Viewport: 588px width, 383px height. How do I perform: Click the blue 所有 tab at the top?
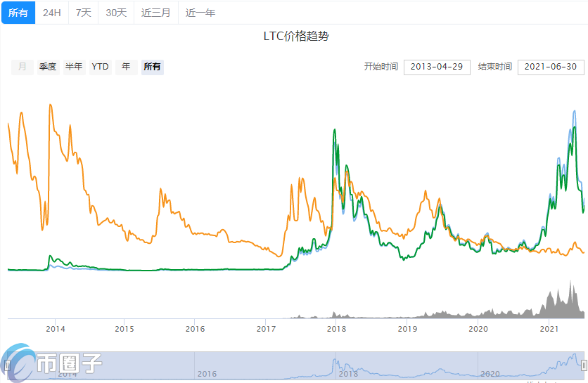point(18,13)
